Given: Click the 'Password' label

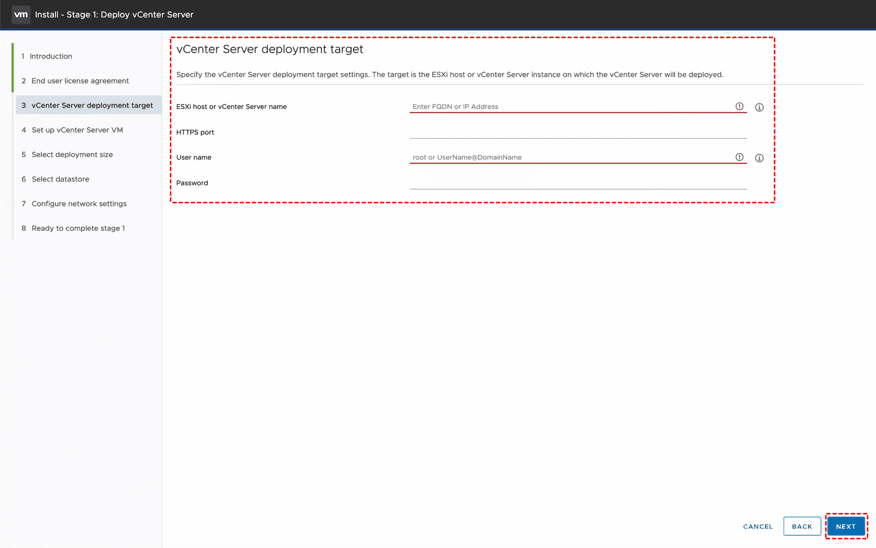Looking at the screenshot, I should pos(192,183).
